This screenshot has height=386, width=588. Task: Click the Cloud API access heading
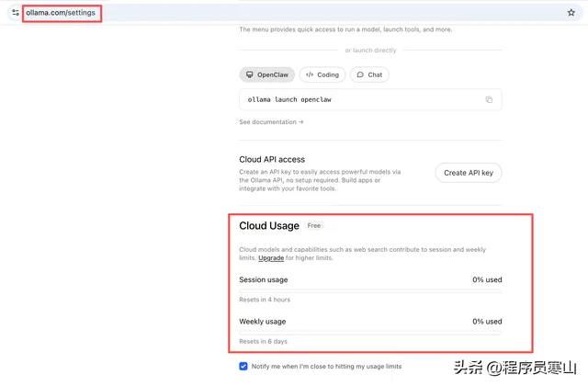[x=272, y=159]
